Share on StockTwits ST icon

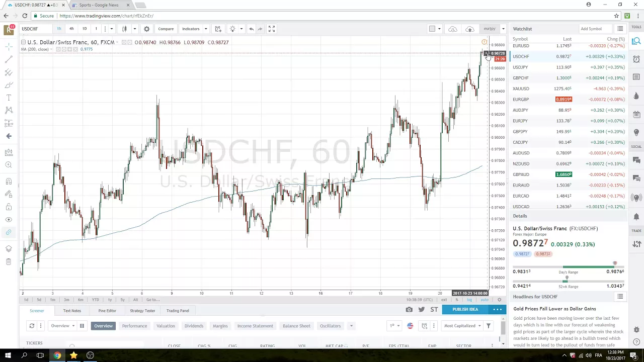pyautogui.click(x=434, y=309)
